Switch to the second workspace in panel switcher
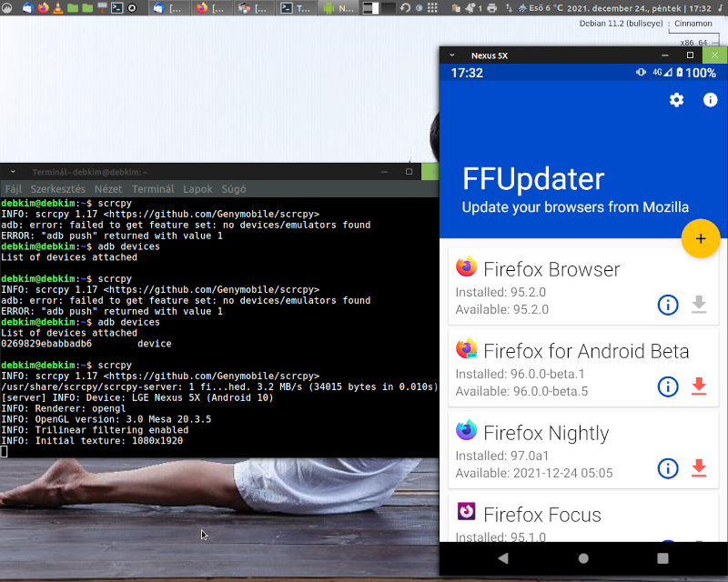728x582 pixels. pyautogui.click(x=388, y=8)
